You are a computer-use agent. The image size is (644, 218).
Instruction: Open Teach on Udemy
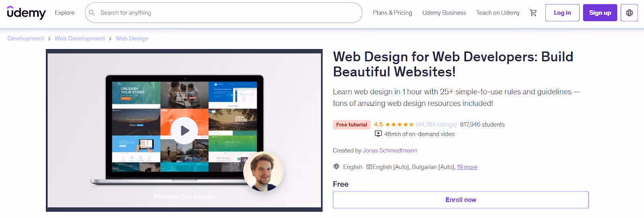click(x=498, y=13)
